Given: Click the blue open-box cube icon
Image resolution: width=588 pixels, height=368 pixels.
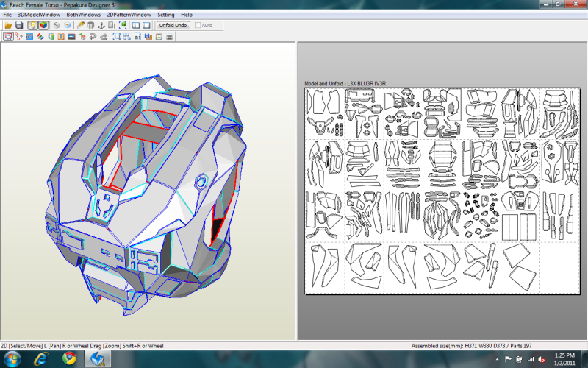Looking at the screenshot, I should pyautogui.click(x=67, y=26).
